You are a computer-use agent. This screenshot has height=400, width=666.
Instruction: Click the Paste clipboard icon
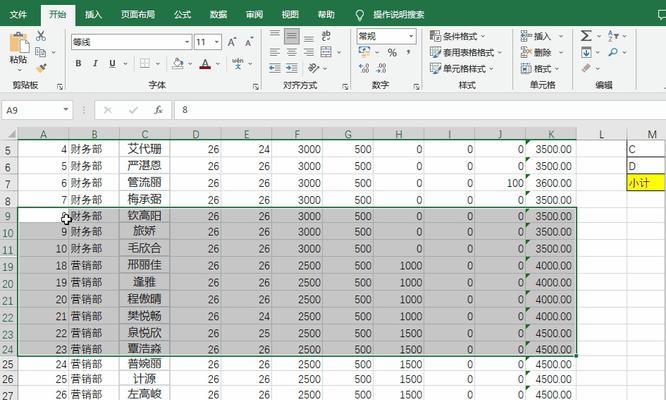[x=19, y=42]
